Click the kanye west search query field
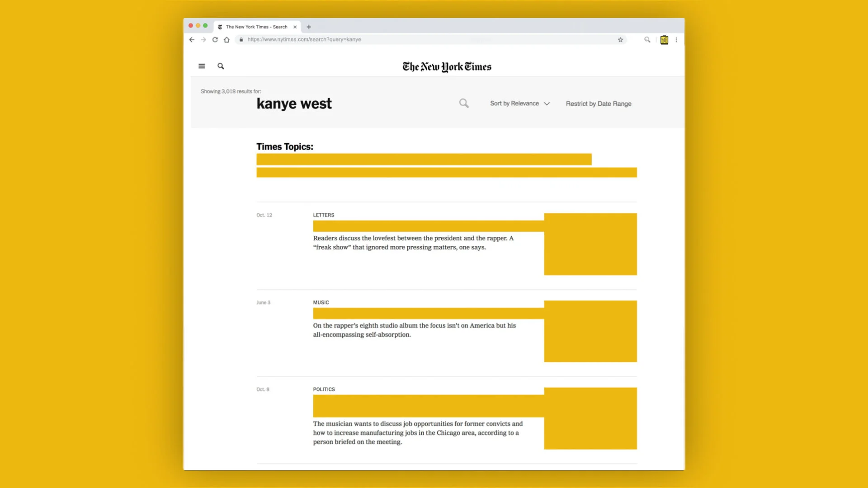 (294, 103)
